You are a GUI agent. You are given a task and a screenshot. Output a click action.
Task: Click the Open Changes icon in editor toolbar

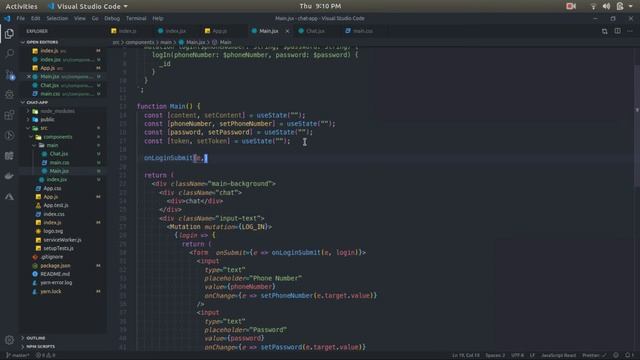pyautogui.click(x=604, y=31)
